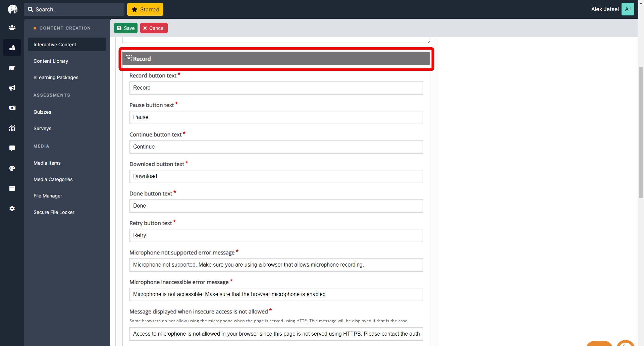Image resolution: width=644 pixels, height=346 pixels.
Task: Select the content creation shapes sidebar icon
Action: [12, 48]
